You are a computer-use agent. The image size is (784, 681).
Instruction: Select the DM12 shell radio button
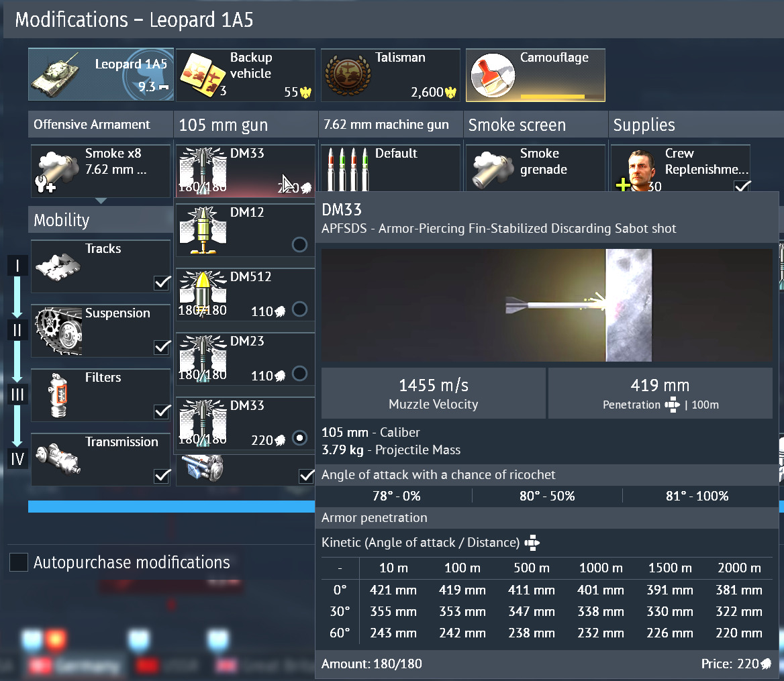pyautogui.click(x=300, y=245)
